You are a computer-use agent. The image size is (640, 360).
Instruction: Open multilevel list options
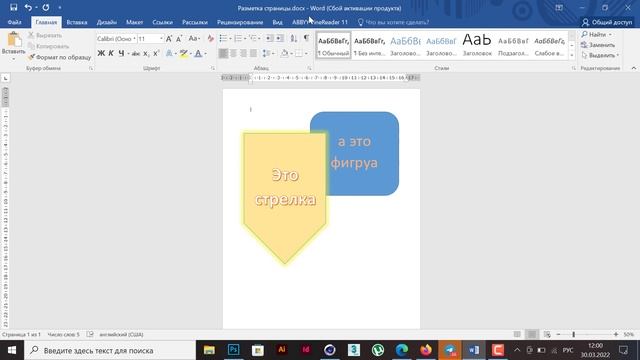coord(253,38)
